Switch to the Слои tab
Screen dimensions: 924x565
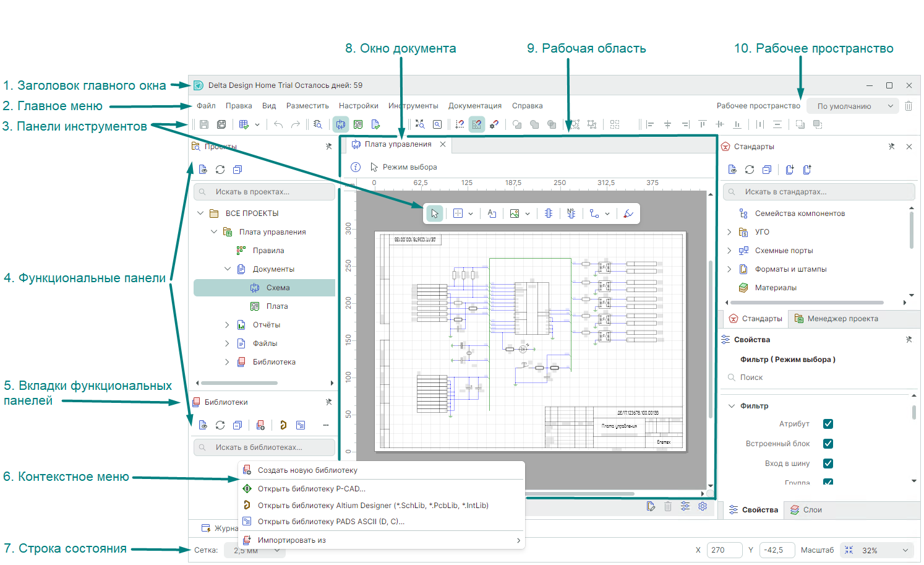(x=806, y=510)
